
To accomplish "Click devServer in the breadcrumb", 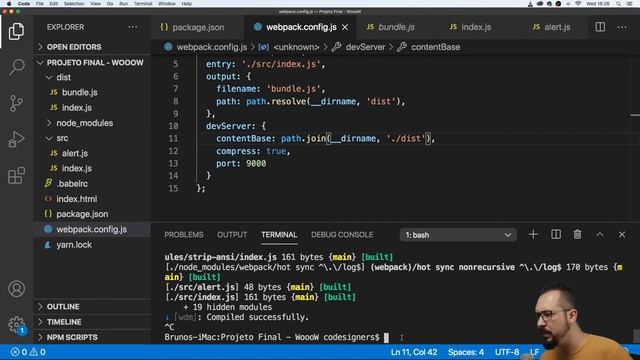I will coord(365,47).
